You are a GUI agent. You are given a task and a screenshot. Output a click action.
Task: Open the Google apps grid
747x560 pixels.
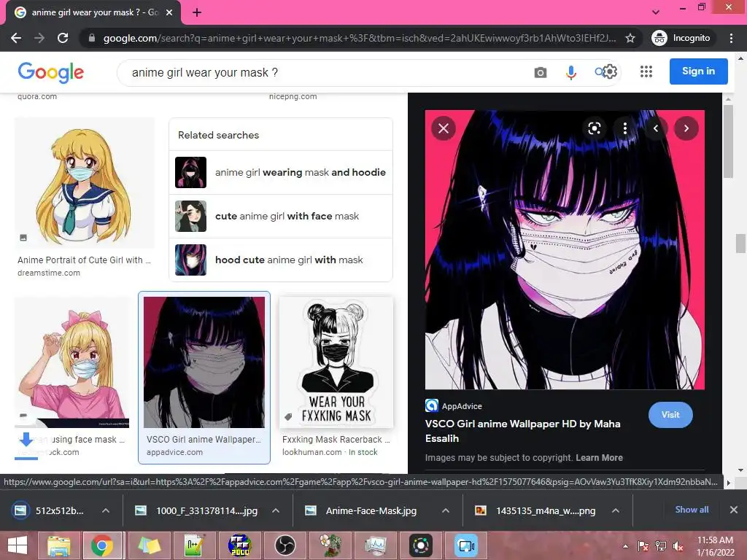click(x=646, y=71)
